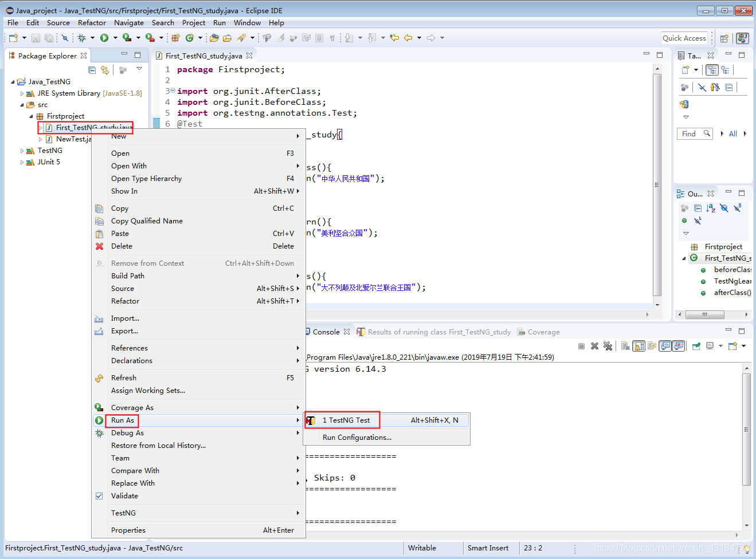Click the green Run toolbar icon
This screenshot has width=756, height=559.
(x=104, y=38)
